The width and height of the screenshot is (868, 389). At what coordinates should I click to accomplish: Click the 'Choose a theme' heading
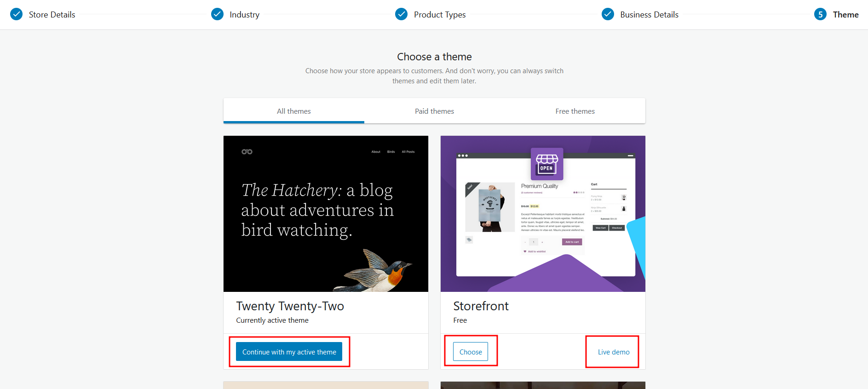point(435,57)
